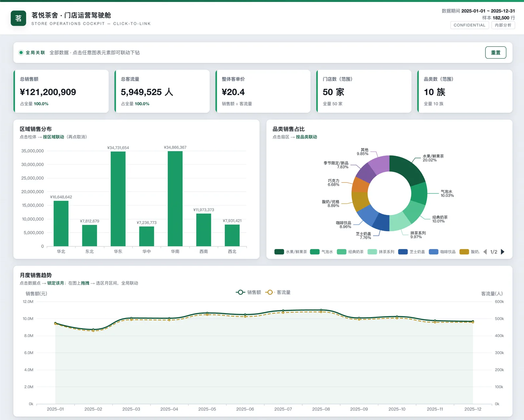The image size is (524, 420).
Task: Toggle 抹茶系列 legend item
Action: click(x=381, y=252)
